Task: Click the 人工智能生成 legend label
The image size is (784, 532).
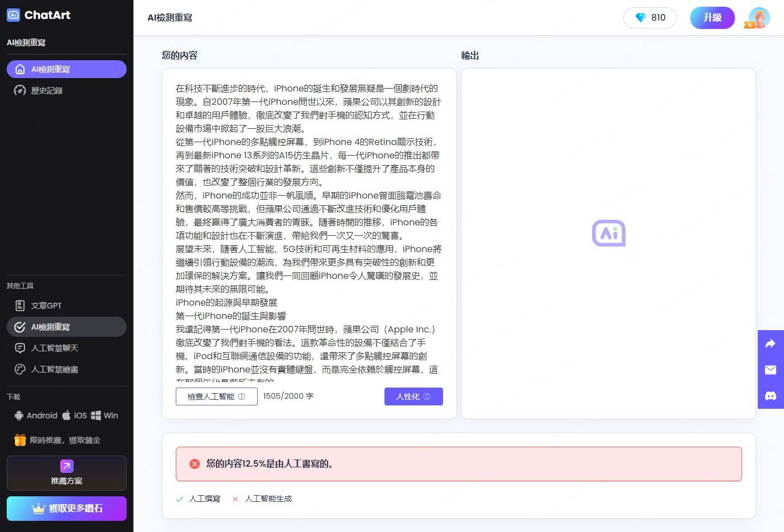Action: [268, 499]
